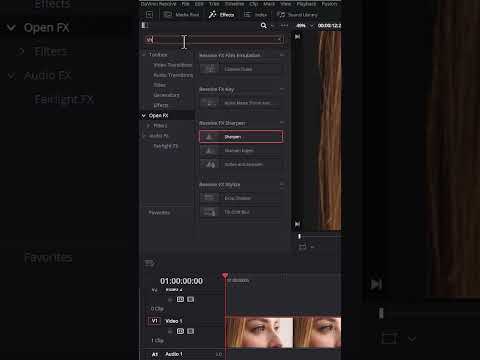Select the highlighted Sharpen effect

[241, 137]
